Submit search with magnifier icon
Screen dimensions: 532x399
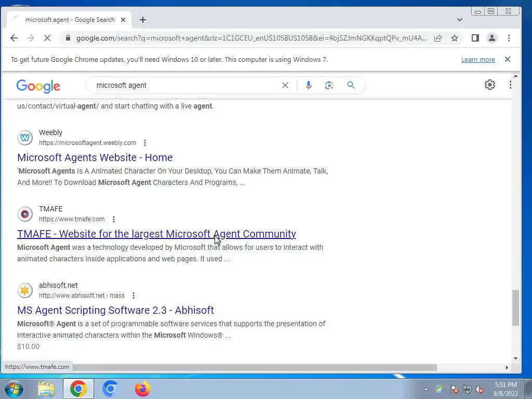351,85
